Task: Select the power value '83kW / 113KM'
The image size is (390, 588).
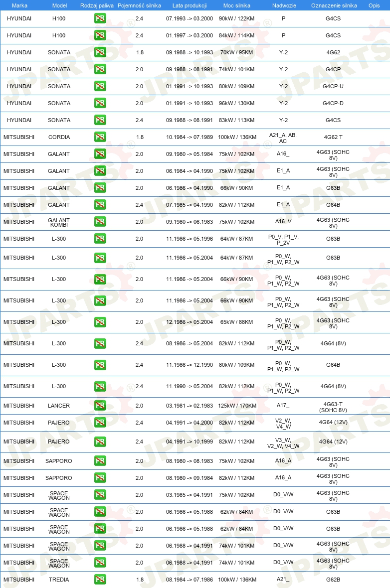Action: click(236, 120)
